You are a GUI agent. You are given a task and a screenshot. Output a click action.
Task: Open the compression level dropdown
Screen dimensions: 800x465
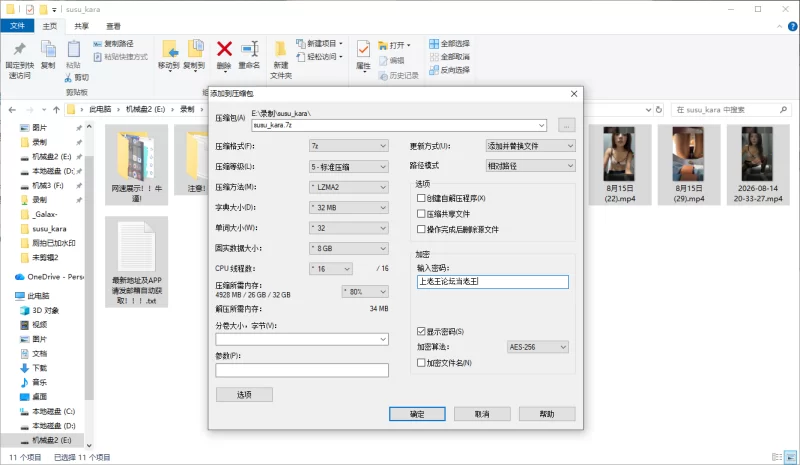coord(348,167)
